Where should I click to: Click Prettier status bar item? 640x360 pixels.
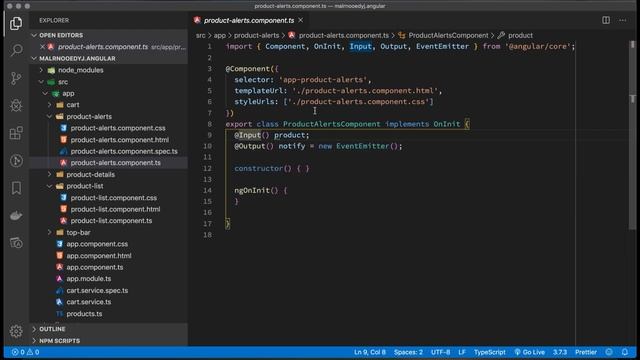pyautogui.click(x=586, y=352)
